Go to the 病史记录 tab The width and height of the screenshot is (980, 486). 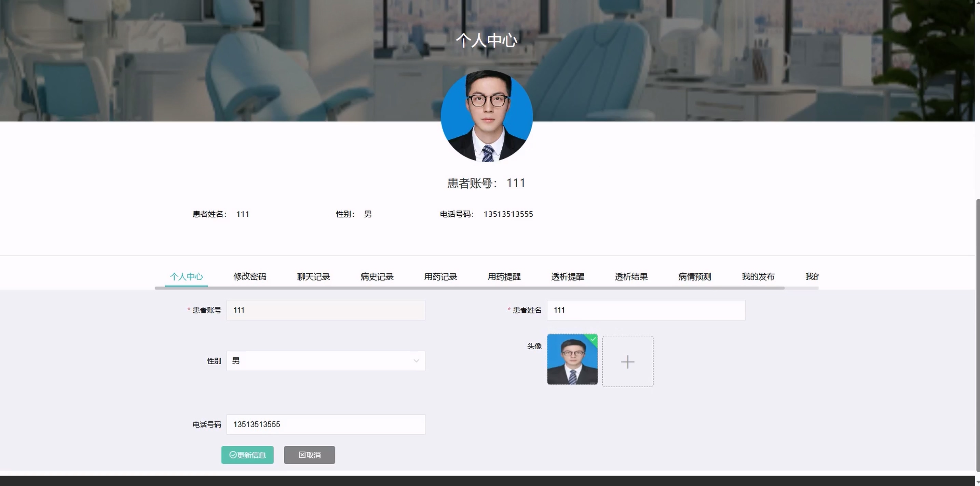point(377,277)
